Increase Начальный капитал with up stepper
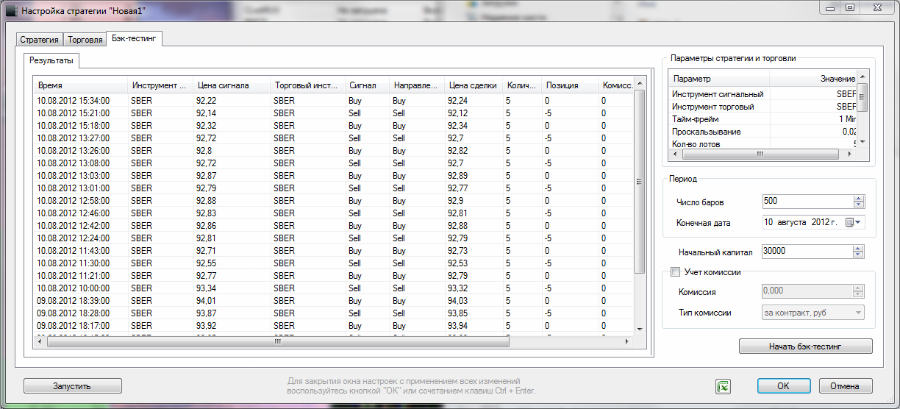The height and width of the screenshot is (409, 900). (859, 248)
